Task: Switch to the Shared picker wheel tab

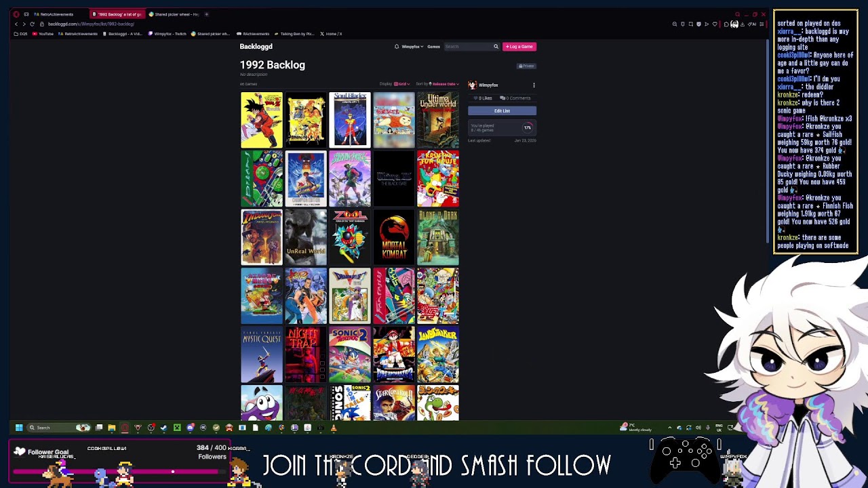Action: tap(175, 14)
